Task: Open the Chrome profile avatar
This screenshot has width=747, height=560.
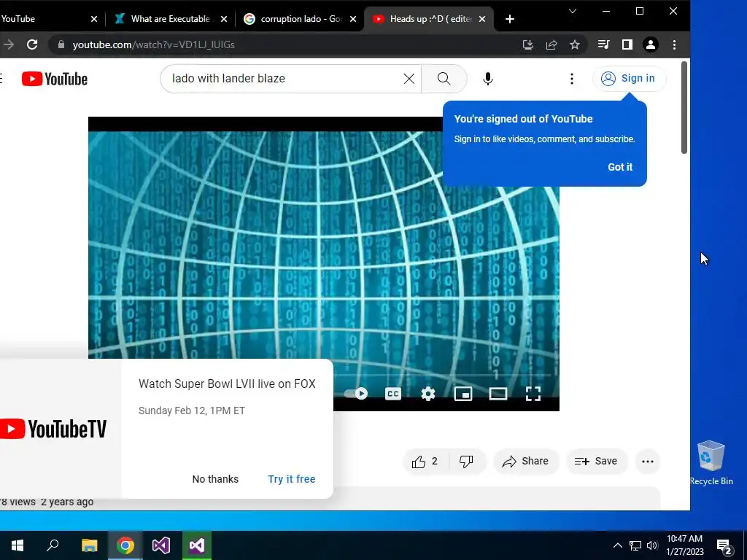Action: coord(650,44)
